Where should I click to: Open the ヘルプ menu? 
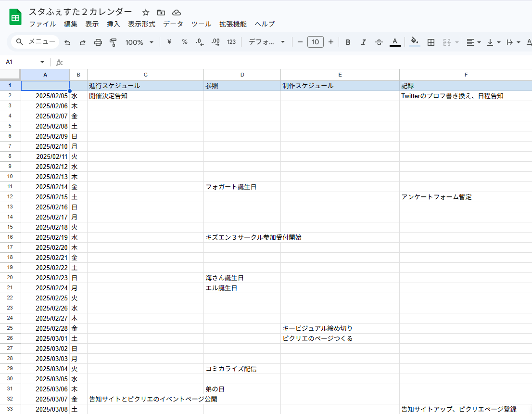(265, 24)
